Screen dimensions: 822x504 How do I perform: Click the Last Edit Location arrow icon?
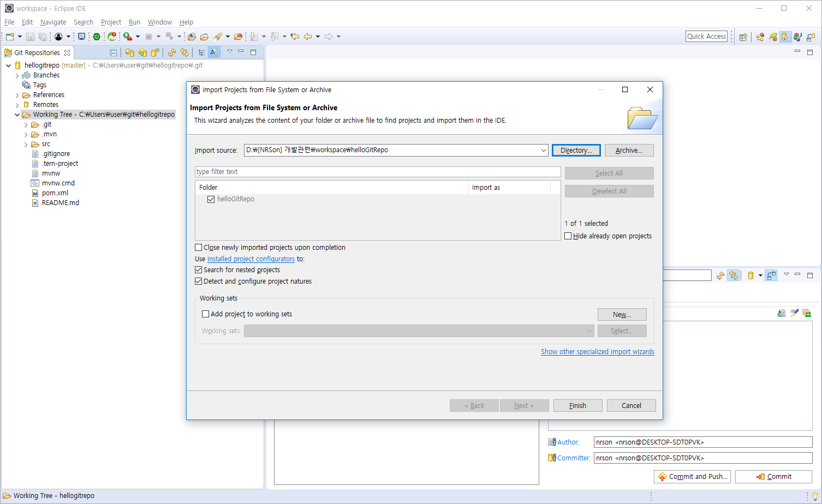pos(295,37)
